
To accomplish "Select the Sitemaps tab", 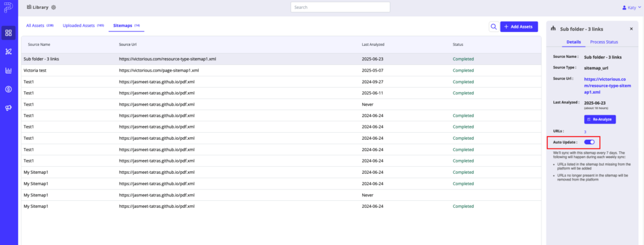I will coord(126,25).
